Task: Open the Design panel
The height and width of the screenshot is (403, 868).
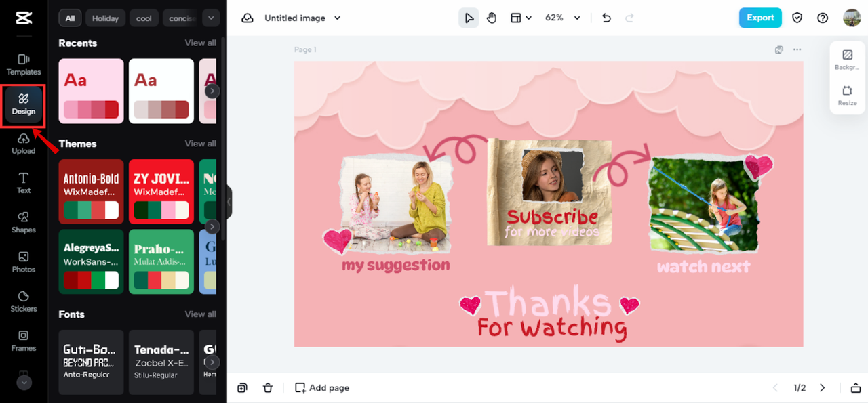Action: pyautogui.click(x=24, y=104)
